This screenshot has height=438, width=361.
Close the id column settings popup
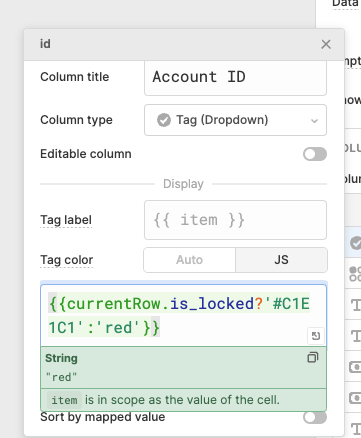click(326, 44)
